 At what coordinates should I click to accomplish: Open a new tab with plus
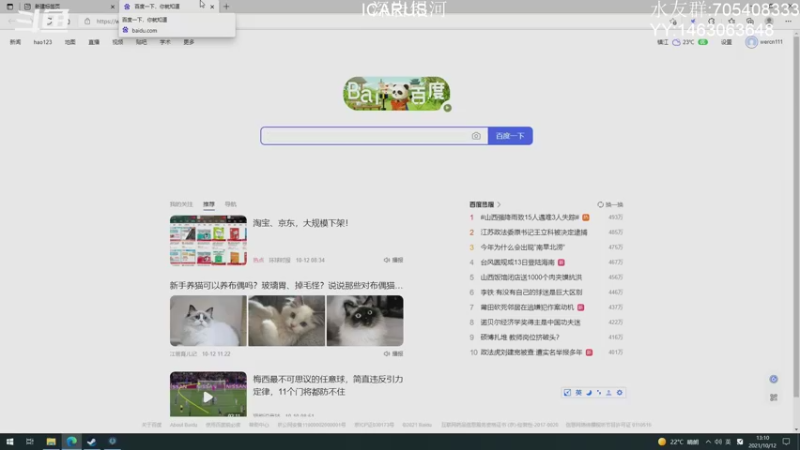[226, 7]
